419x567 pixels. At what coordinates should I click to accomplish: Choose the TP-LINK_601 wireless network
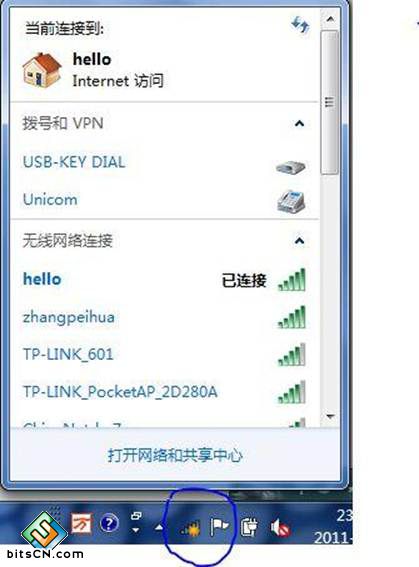pos(165,354)
